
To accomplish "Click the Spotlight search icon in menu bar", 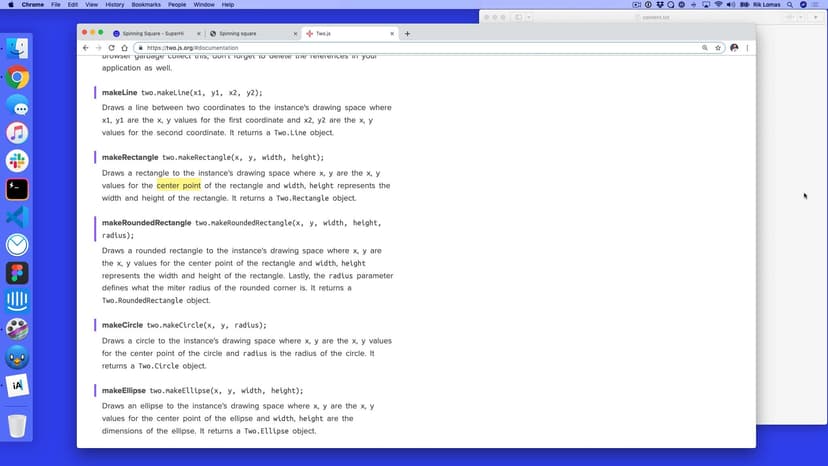I will point(790,5).
